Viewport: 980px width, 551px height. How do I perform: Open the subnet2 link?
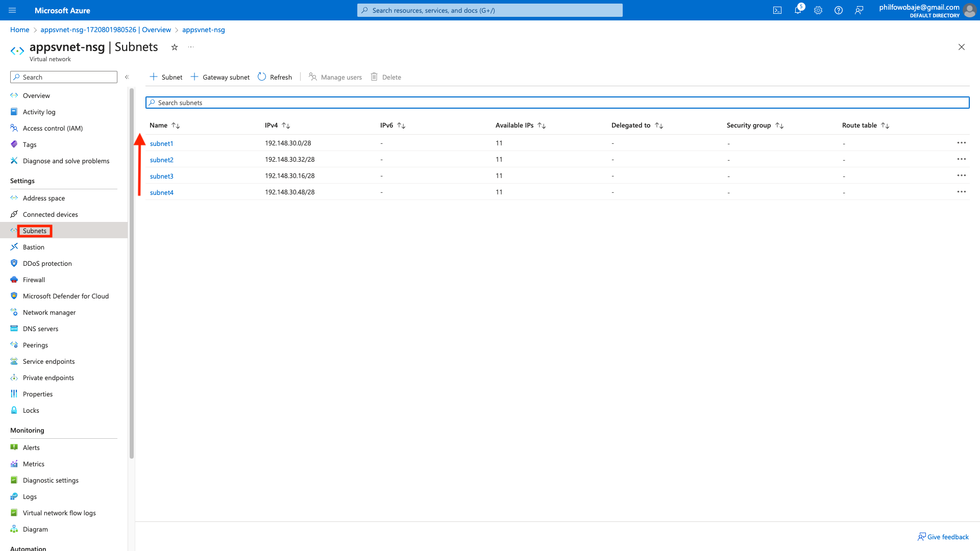click(x=161, y=160)
